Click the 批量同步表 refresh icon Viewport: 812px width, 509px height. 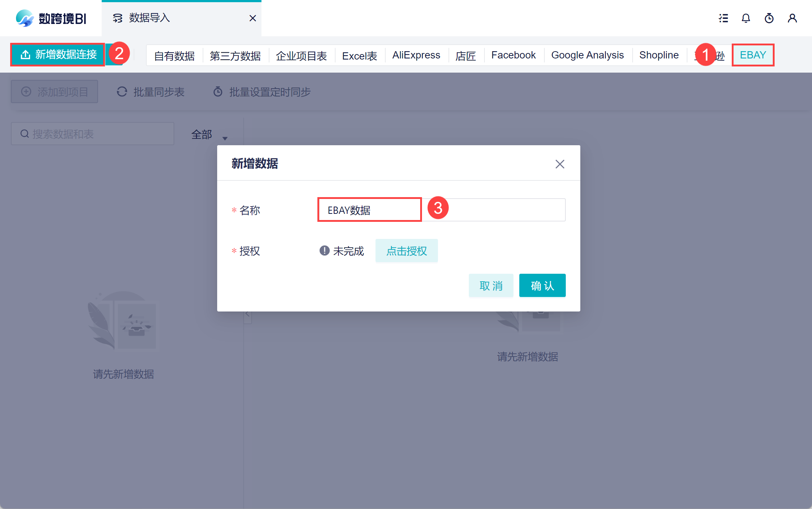tap(122, 92)
